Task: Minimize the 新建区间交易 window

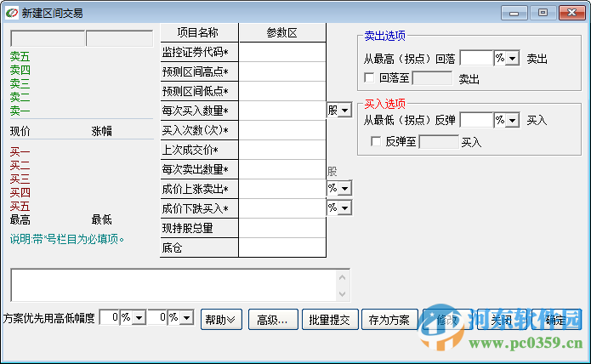Action: pos(514,13)
